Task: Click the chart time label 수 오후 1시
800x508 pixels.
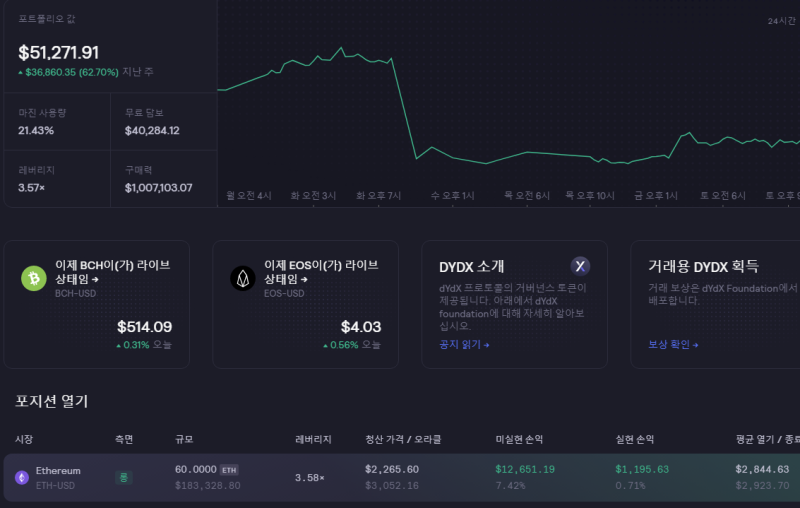Action: point(453,196)
